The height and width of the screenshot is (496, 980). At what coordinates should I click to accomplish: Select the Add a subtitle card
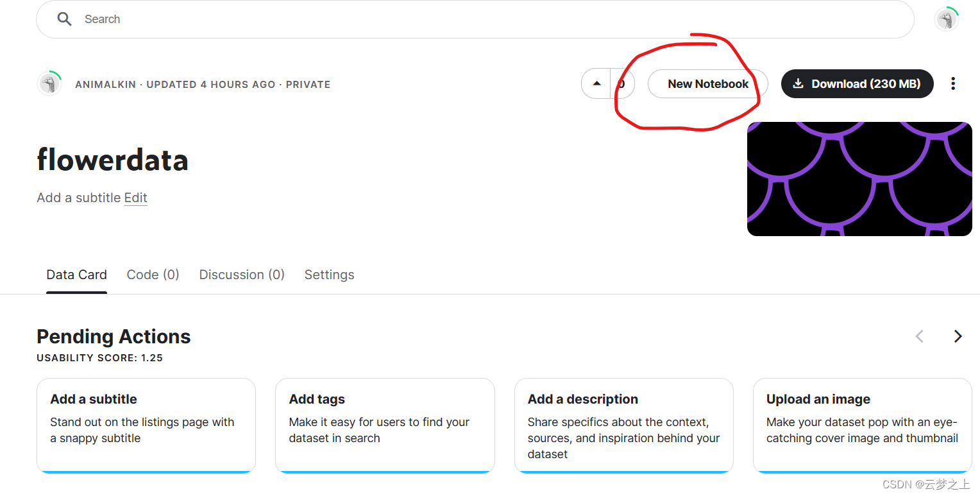[146, 425]
